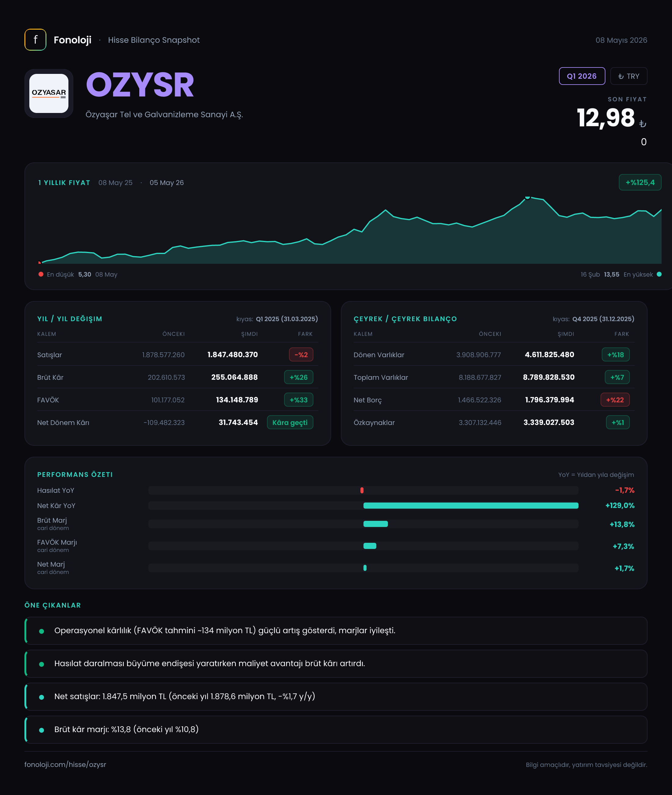Screen dimensions: 672x795
Task: Click the Q1 2025 (31.03.2025) comparison label
Action: (x=287, y=319)
